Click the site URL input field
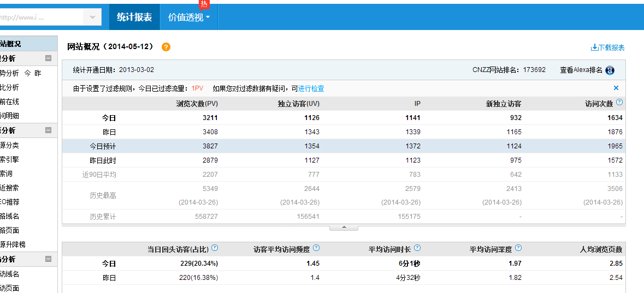This screenshot has height=293, width=644. (x=41, y=17)
